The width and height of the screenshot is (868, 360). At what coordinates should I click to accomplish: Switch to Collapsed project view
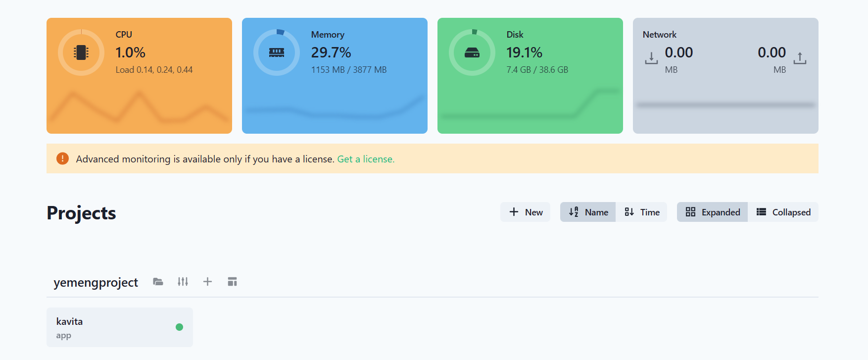tap(783, 212)
